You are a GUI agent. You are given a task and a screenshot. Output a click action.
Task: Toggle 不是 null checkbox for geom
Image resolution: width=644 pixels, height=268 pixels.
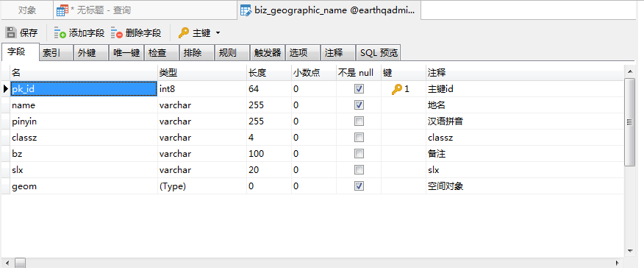[359, 186]
